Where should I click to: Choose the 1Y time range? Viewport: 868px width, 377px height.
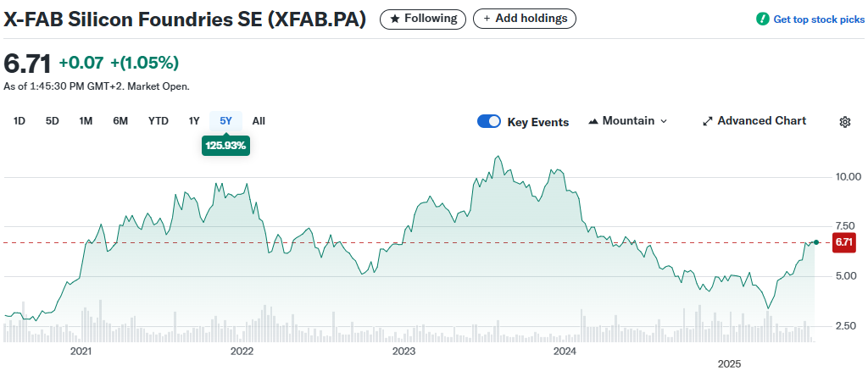(194, 121)
